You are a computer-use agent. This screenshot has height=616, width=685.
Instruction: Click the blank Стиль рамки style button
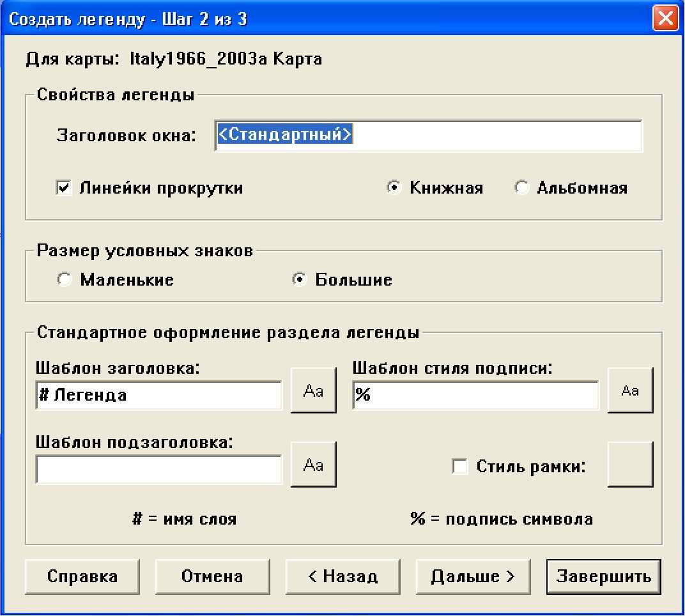tap(630, 465)
